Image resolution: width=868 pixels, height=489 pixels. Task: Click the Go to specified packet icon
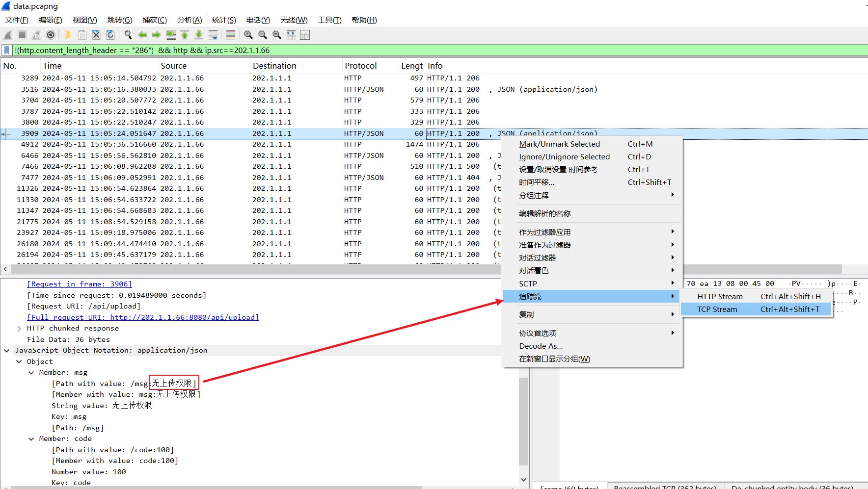tap(171, 35)
